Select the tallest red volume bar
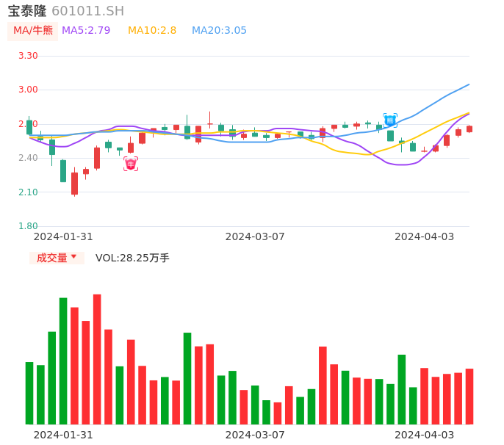 pos(97,359)
